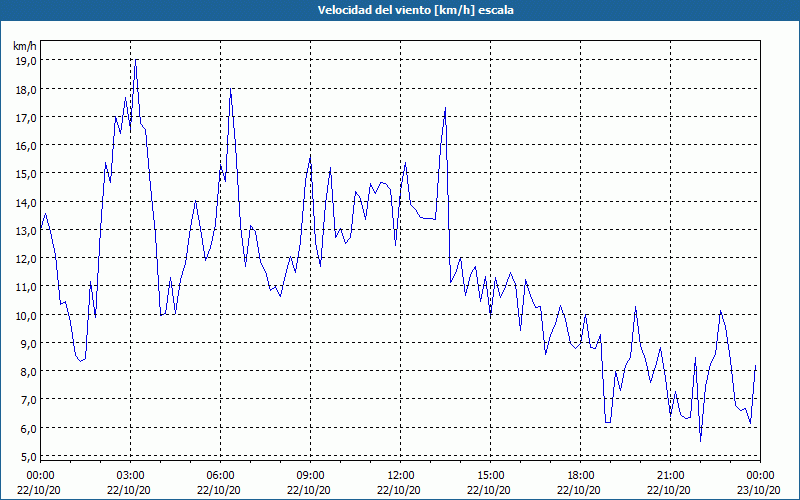The height and width of the screenshot is (500, 800).
Task: Click the '00:00' time label dated 22/10/20
Action: (40, 476)
